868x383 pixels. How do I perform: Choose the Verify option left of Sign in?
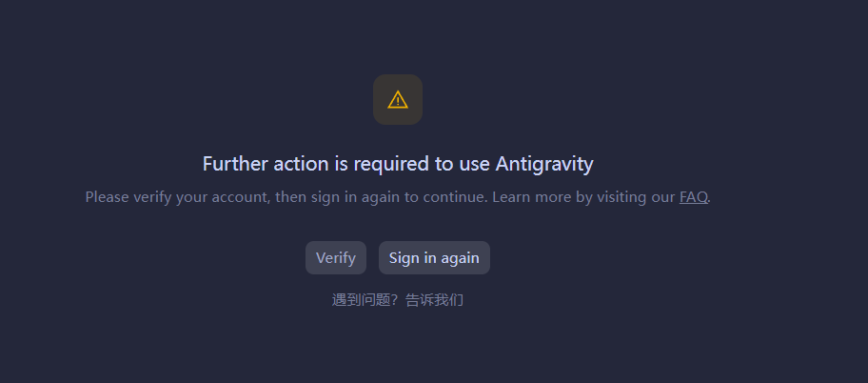pyautogui.click(x=335, y=258)
